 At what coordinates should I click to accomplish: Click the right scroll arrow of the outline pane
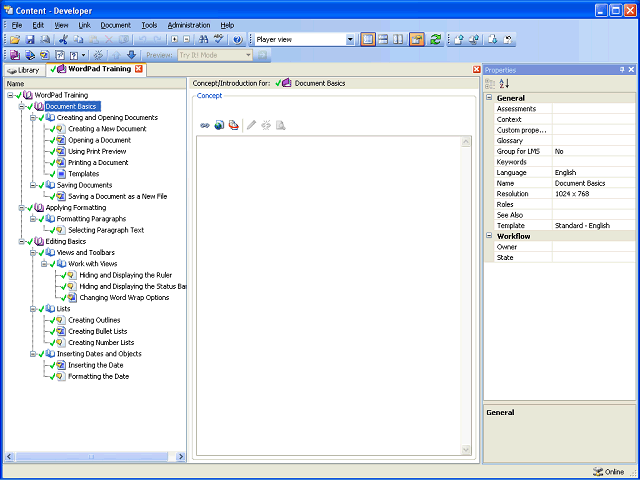coord(180,457)
